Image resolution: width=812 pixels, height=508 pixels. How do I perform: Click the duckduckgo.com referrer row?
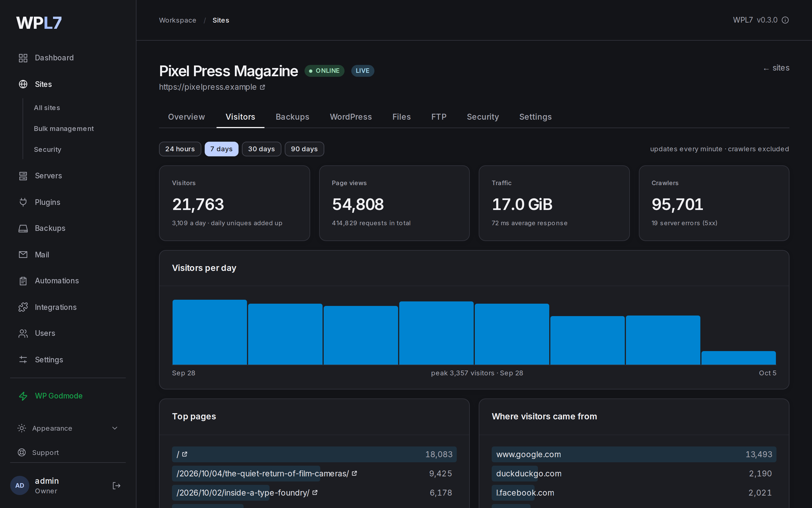pyautogui.click(x=634, y=473)
